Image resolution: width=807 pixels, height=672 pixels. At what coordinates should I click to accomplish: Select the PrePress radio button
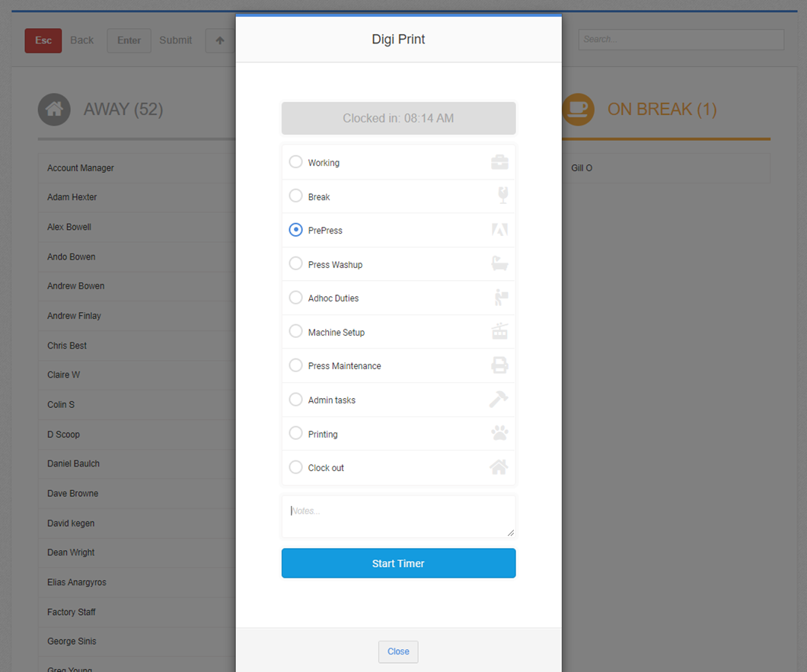295,230
